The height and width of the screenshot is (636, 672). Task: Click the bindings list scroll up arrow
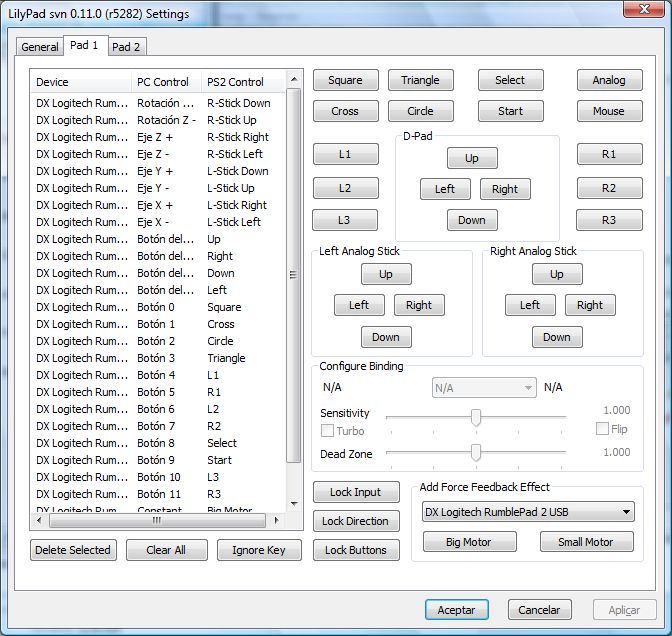[294, 79]
